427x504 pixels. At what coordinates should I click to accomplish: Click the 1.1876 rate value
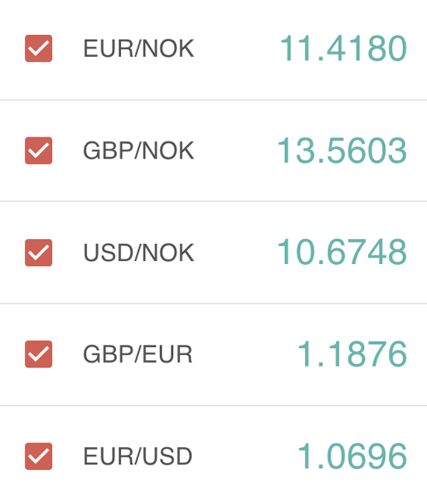(x=352, y=354)
